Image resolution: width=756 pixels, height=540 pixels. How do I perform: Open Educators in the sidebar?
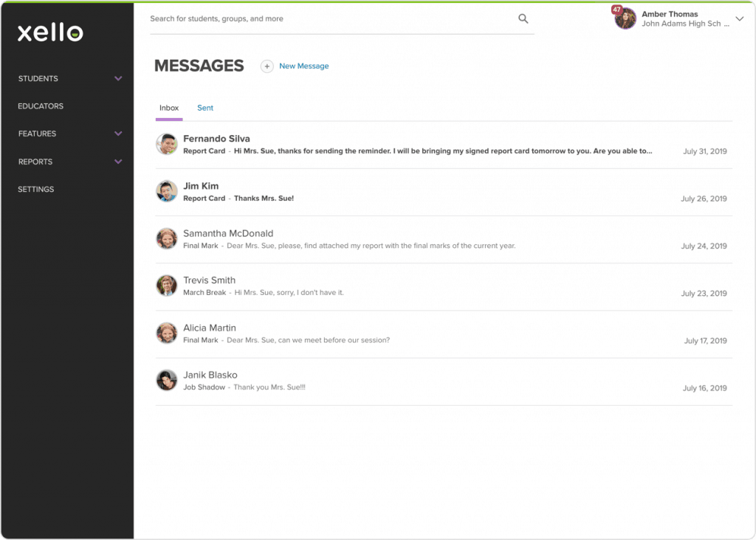point(41,106)
